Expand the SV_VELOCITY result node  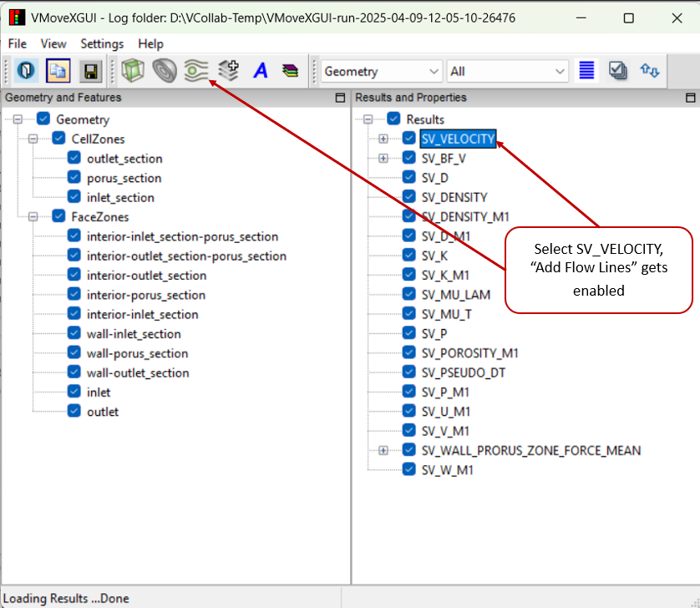383,139
